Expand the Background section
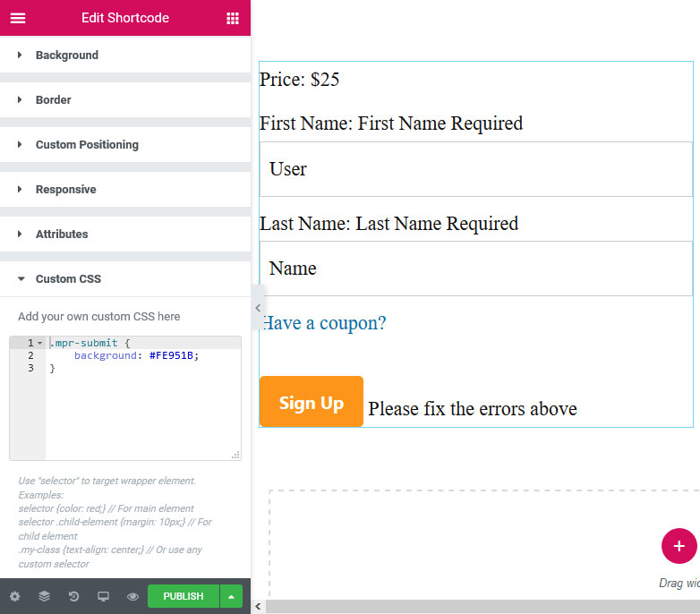 [x=66, y=55]
